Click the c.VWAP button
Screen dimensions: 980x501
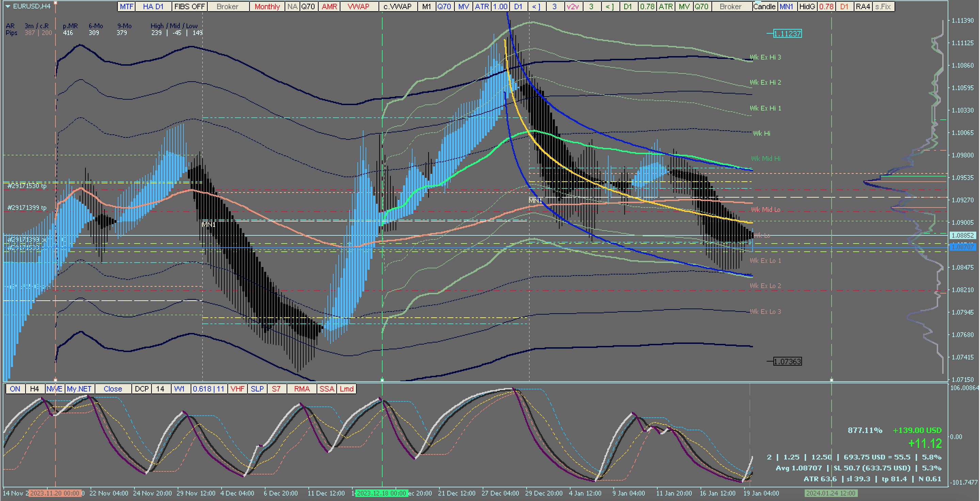pos(398,6)
